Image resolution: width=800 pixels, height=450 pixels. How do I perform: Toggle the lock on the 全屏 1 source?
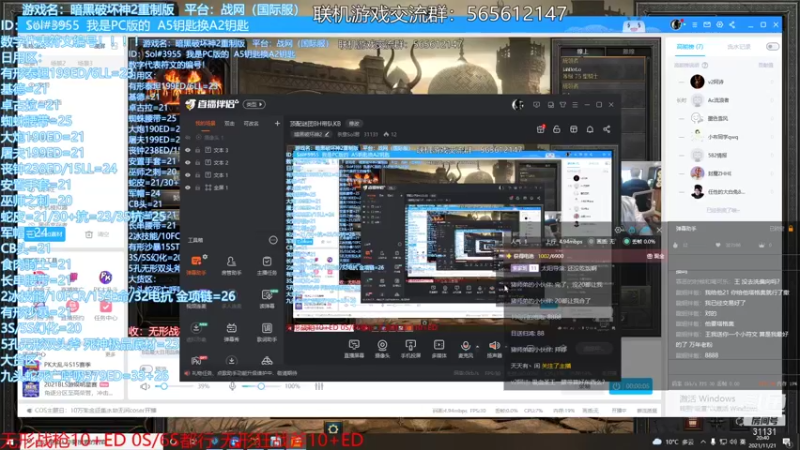coord(197,188)
